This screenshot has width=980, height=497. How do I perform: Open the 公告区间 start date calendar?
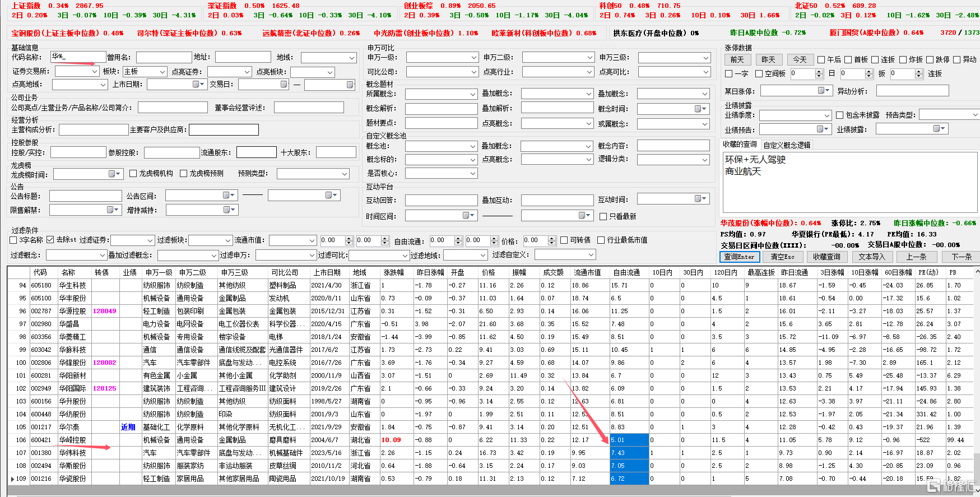pyautogui.click(x=229, y=196)
